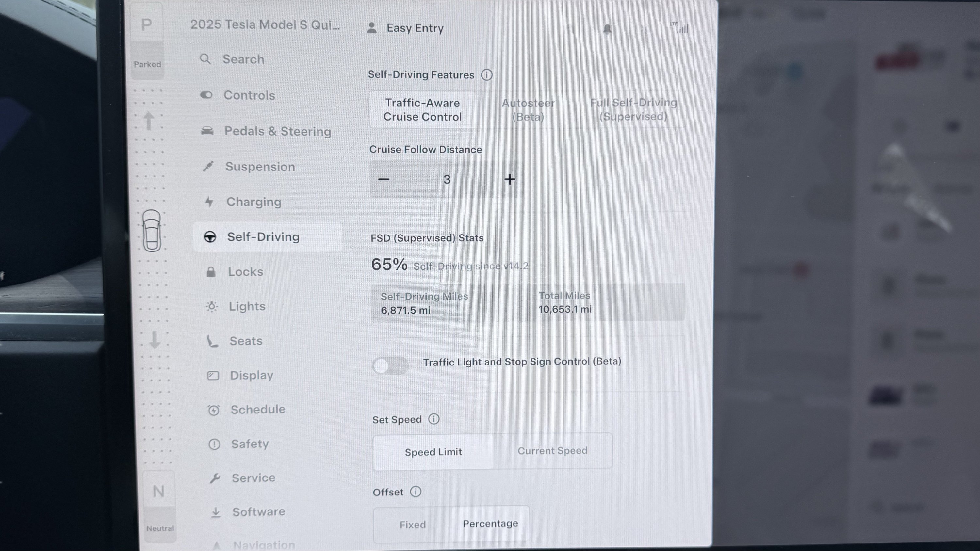Tap the Controls toggle icon

tap(206, 95)
